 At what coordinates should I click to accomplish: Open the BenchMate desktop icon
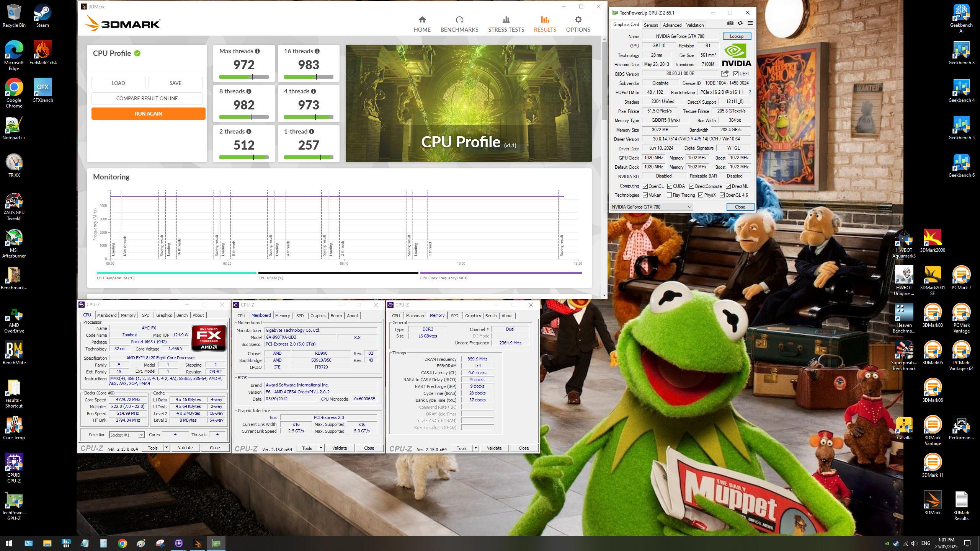14,354
